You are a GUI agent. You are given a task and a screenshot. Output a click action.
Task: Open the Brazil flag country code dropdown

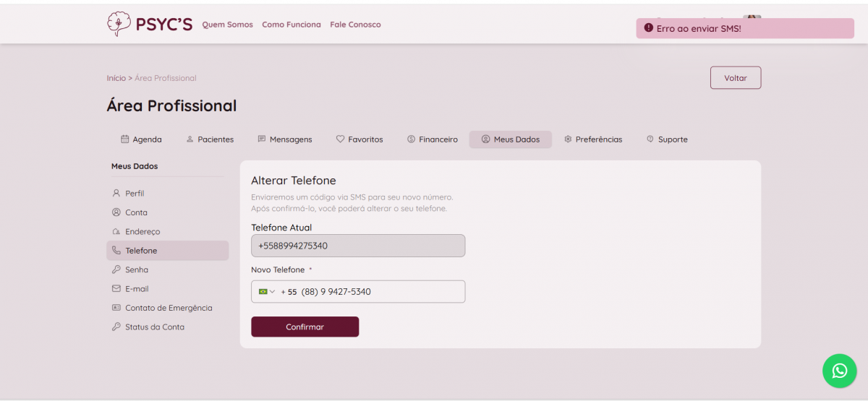point(266,292)
